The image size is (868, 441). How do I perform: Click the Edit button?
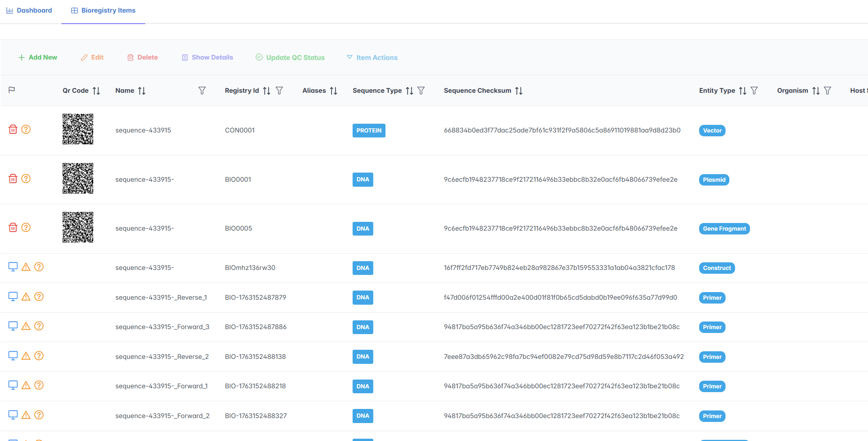[x=92, y=57]
